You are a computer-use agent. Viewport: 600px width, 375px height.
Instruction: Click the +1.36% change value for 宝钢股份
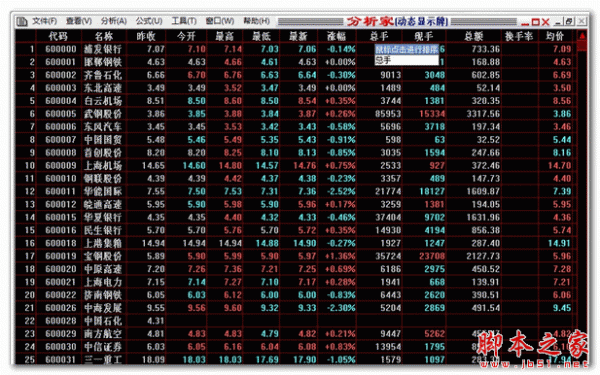(340, 256)
